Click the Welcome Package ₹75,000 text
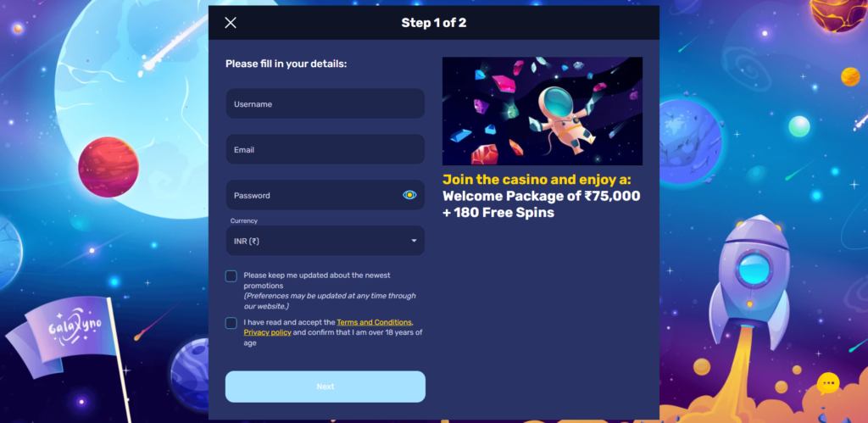Viewport: 868px width, 423px height. pos(542,197)
